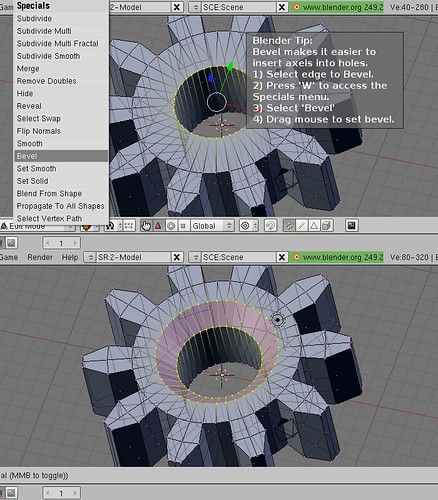Toggle the snap magnet icon
This screenshot has width=438, height=500.
pos(270,226)
